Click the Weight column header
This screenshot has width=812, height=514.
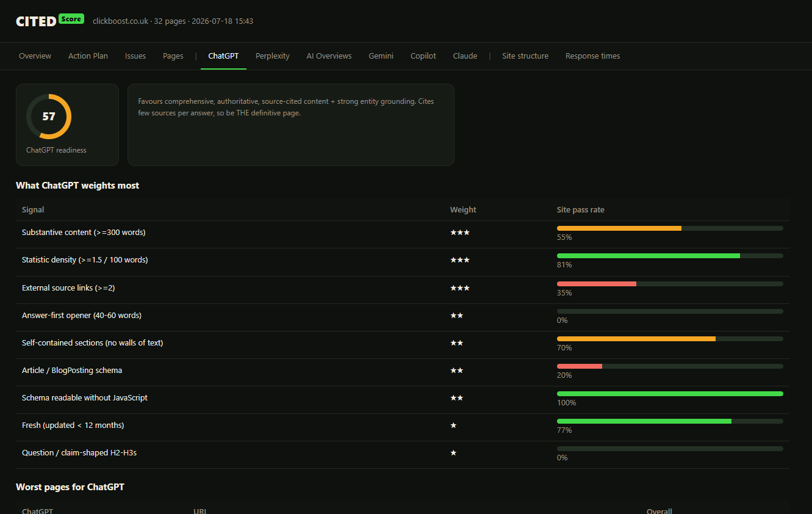[x=463, y=209]
